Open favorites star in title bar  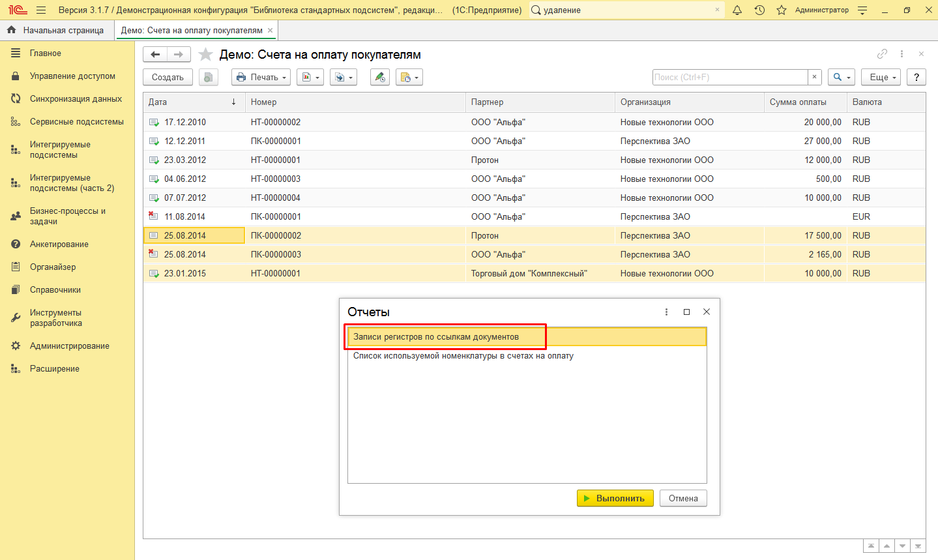coord(782,10)
